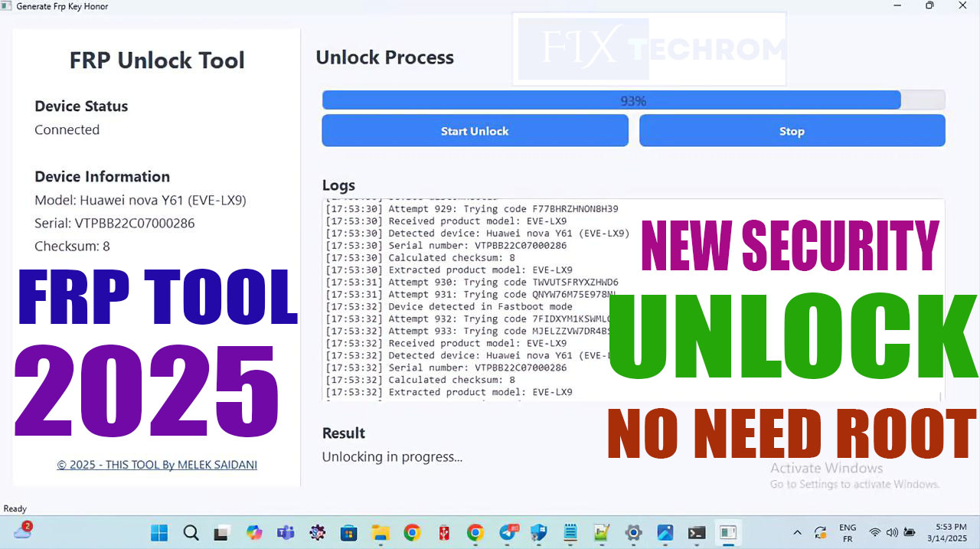Screen dimensions: 980x549
Task: Open taskbar Search magnifier
Action: (191, 532)
